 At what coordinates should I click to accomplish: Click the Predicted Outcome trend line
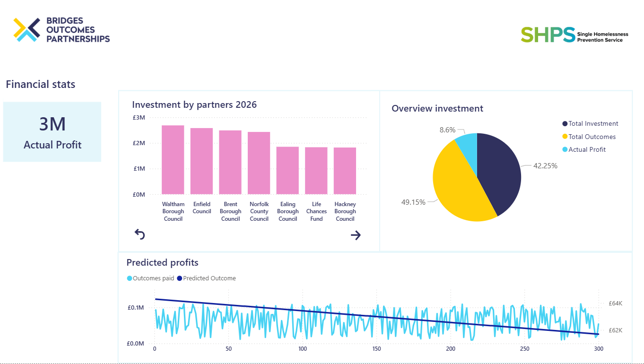[377, 317]
